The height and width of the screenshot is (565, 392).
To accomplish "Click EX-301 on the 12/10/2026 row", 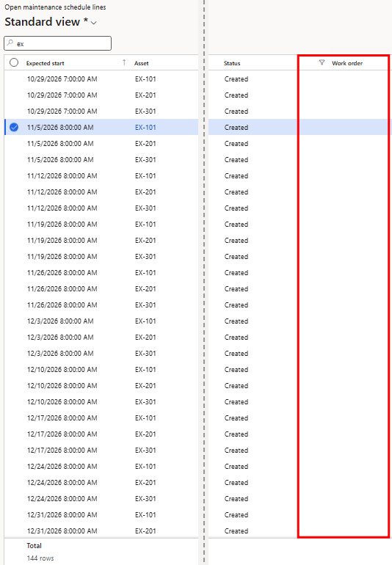I will click(x=145, y=402).
